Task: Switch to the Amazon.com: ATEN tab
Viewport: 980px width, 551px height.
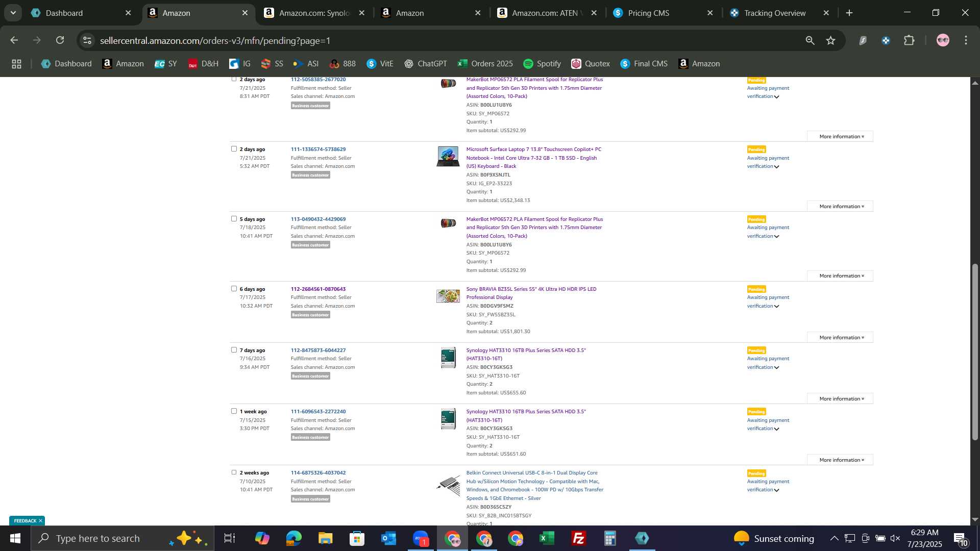Action: (546, 13)
